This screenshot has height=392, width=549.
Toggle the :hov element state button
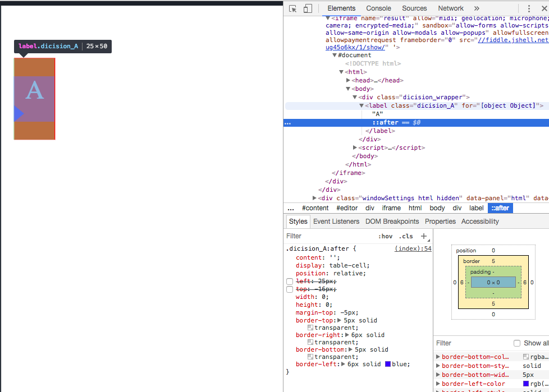click(385, 236)
